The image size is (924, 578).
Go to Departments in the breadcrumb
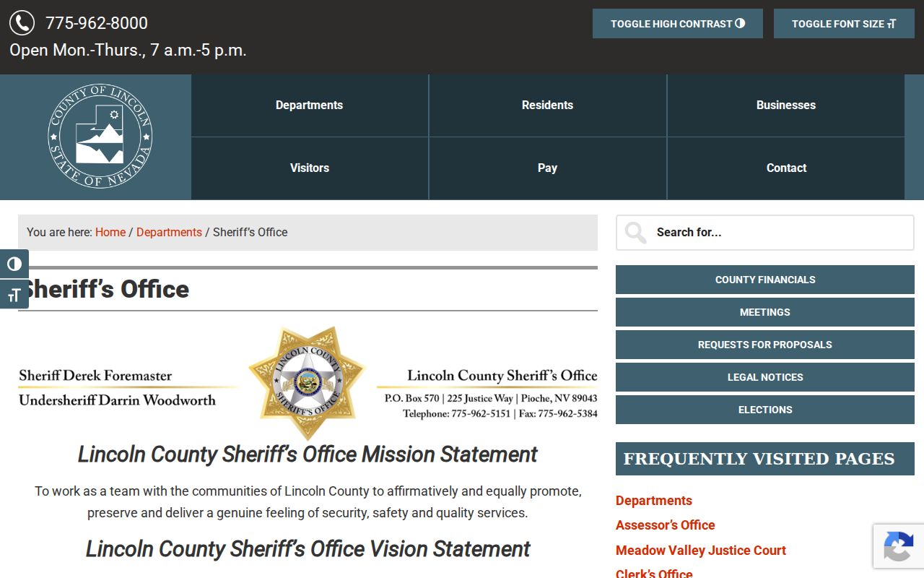169,233
